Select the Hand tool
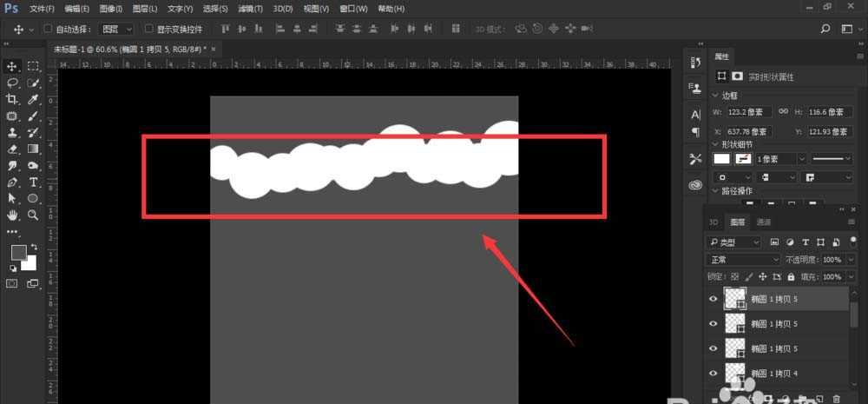 pyautogui.click(x=13, y=215)
